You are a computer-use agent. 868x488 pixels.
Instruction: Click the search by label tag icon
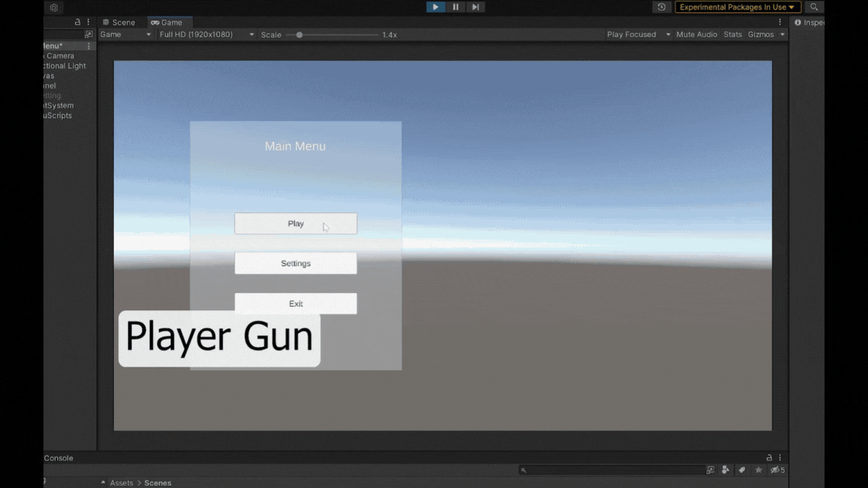pos(742,470)
